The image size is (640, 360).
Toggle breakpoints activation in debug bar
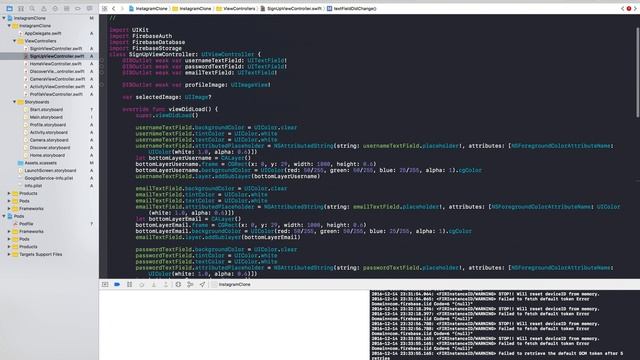click(117, 284)
